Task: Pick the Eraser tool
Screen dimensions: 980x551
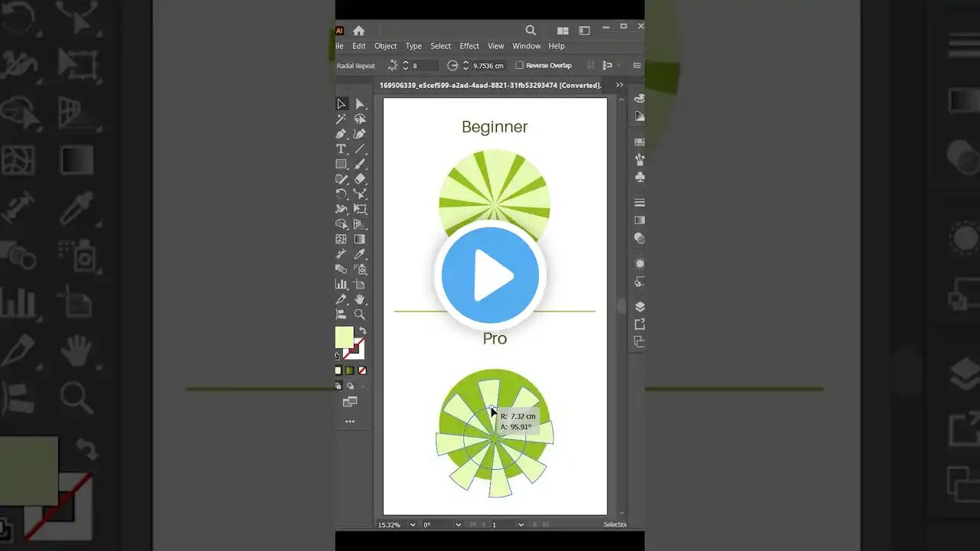Action: pyautogui.click(x=360, y=179)
